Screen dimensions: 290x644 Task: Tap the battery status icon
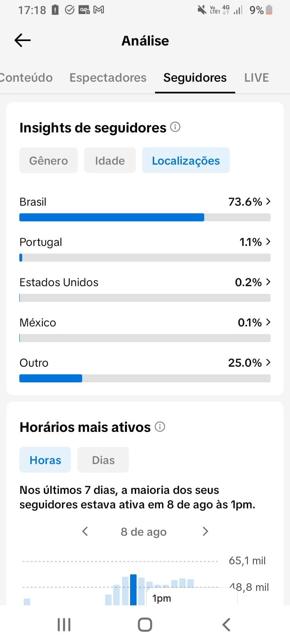[269, 10]
